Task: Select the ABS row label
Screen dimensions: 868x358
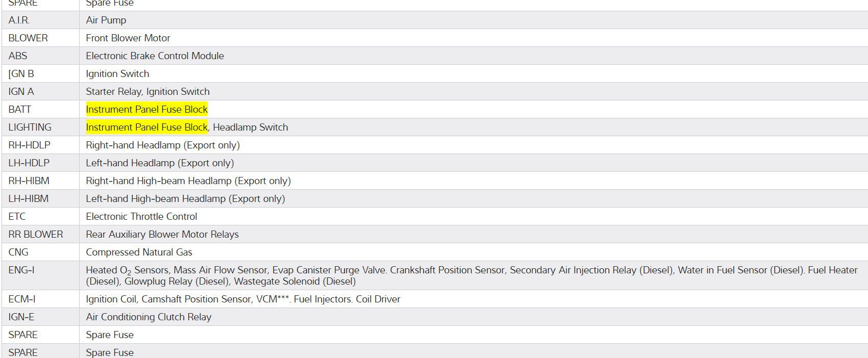Action: pyautogui.click(x=18, y=56)
